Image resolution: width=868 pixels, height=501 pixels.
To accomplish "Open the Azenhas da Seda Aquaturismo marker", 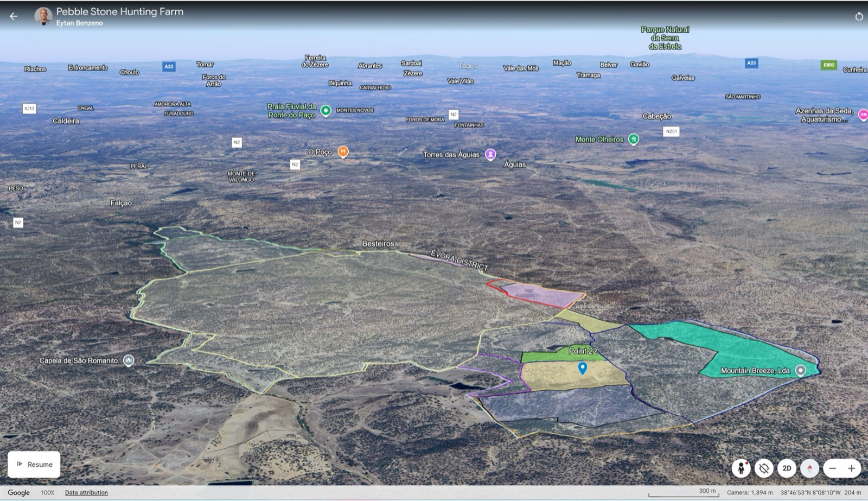I will click(862, 115).
